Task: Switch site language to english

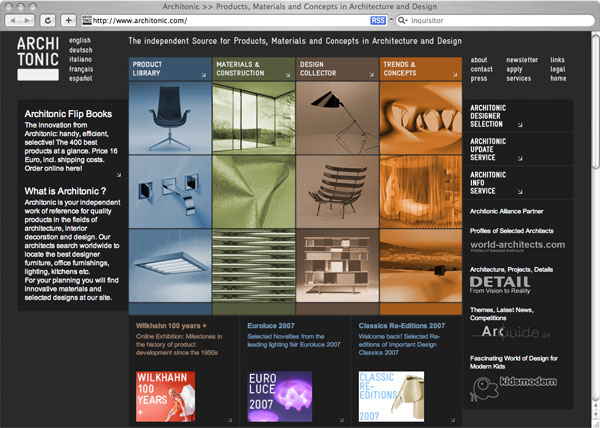Action: [80, 41]
